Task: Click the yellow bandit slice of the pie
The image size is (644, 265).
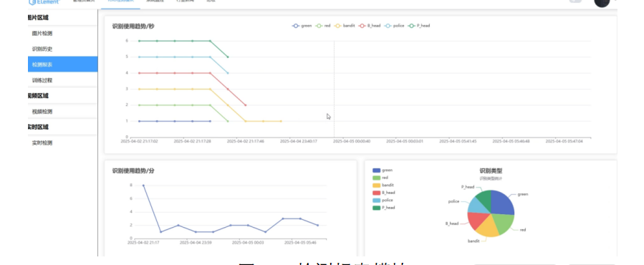Action: (x=488, y=227)
